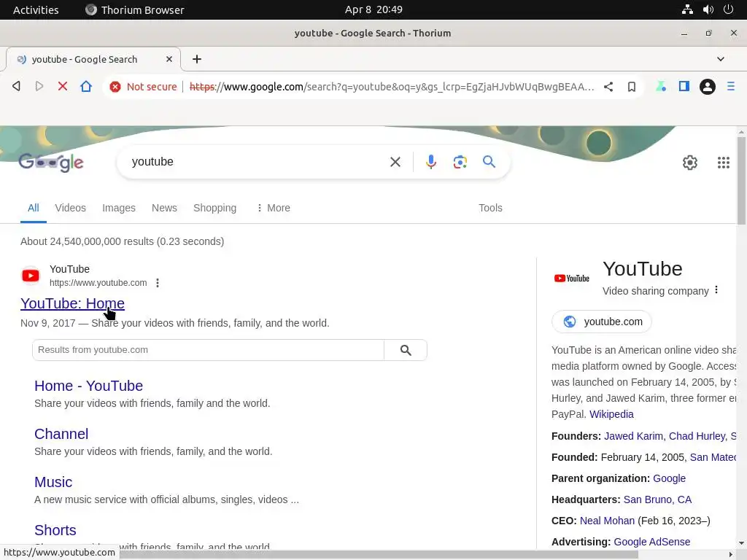Click the Results from youtube.com search field

pyautogui.click(x=208, y=350)
